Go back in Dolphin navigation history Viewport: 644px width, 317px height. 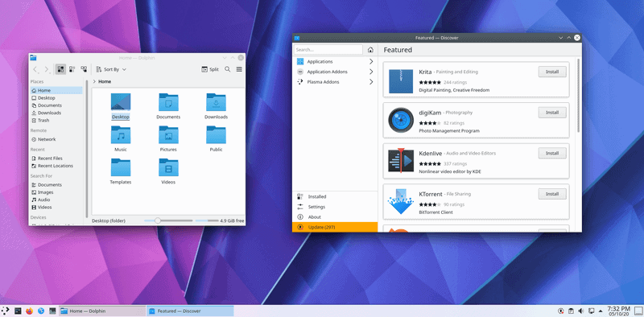(x=35, y=69)
